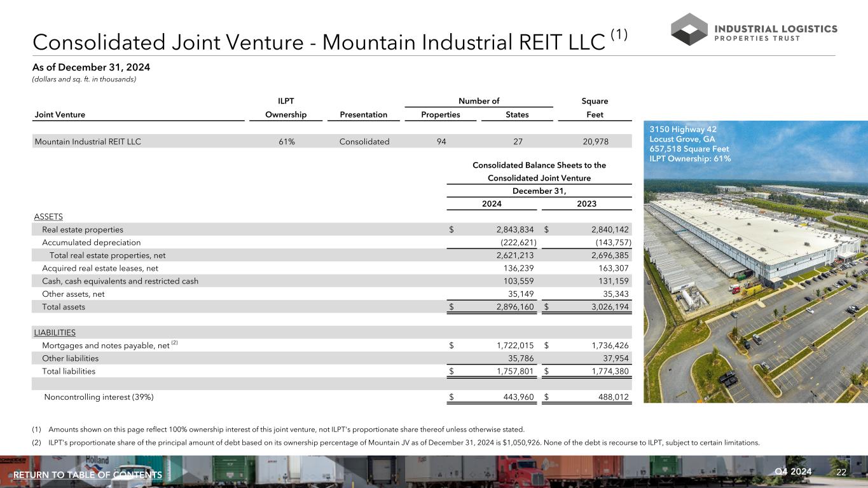Click the ILPT Ownership column header
The height and width of the screenshot is (488, 868).
pos(286,108)
